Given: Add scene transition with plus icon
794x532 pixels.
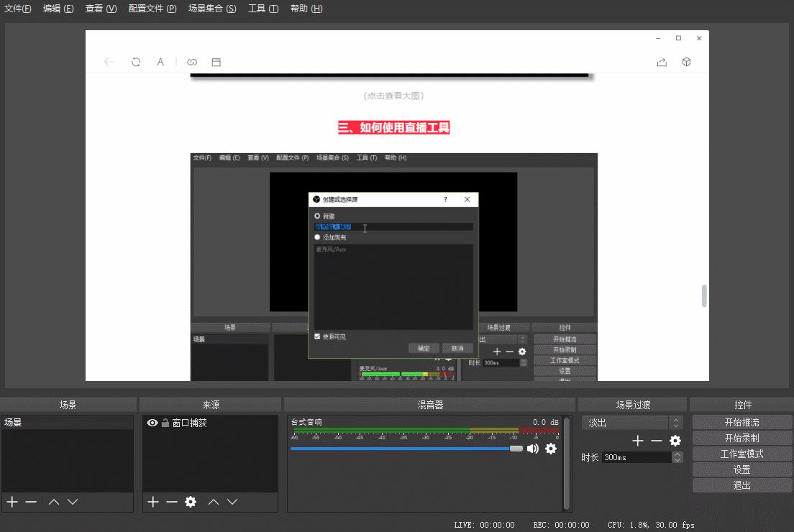Looking at the screenshot, I should click(637, 441).
